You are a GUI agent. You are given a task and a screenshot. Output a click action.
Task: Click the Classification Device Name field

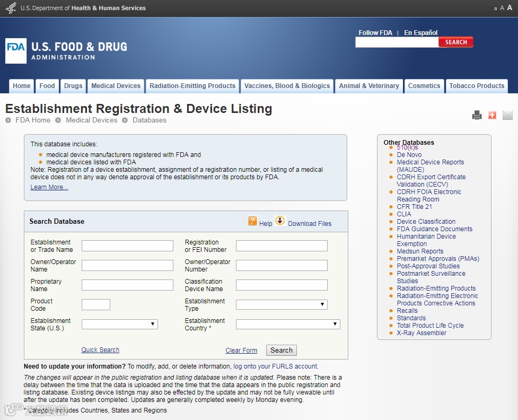[x=282, y=285]
